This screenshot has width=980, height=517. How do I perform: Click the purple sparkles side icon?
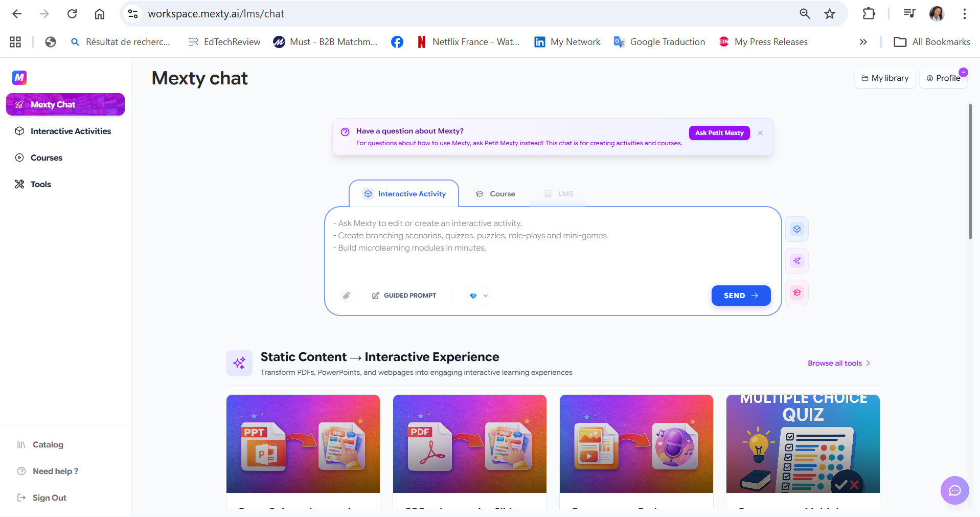pyautogui.click(x=797, y=261)
